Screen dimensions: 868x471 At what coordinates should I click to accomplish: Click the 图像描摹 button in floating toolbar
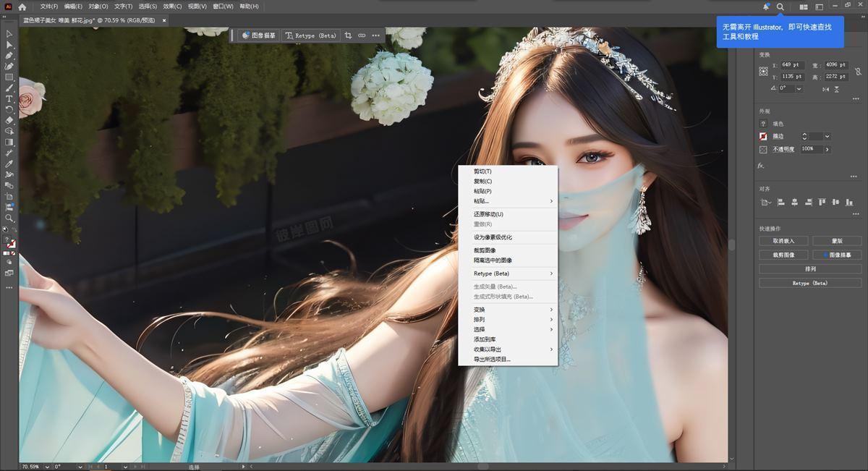pos(258,35)
